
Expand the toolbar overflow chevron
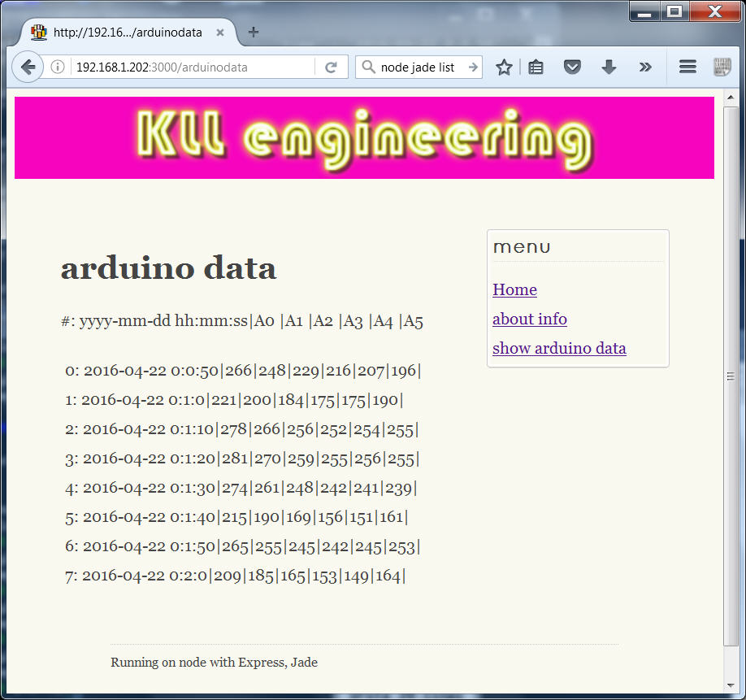(645, 67)
